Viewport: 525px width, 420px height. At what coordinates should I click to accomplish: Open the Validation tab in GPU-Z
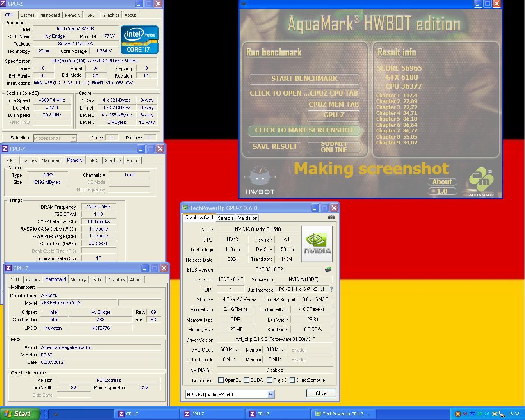(x=248, y=218)
